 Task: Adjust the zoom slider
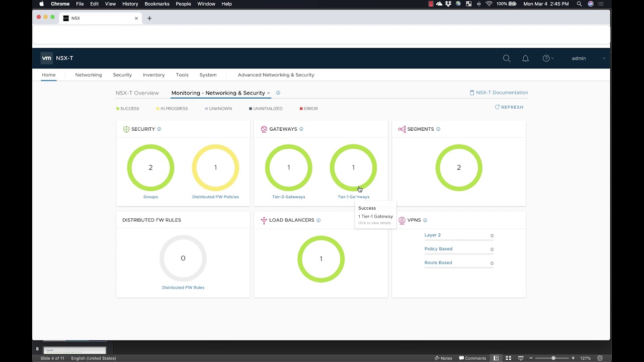click(552, 358)
